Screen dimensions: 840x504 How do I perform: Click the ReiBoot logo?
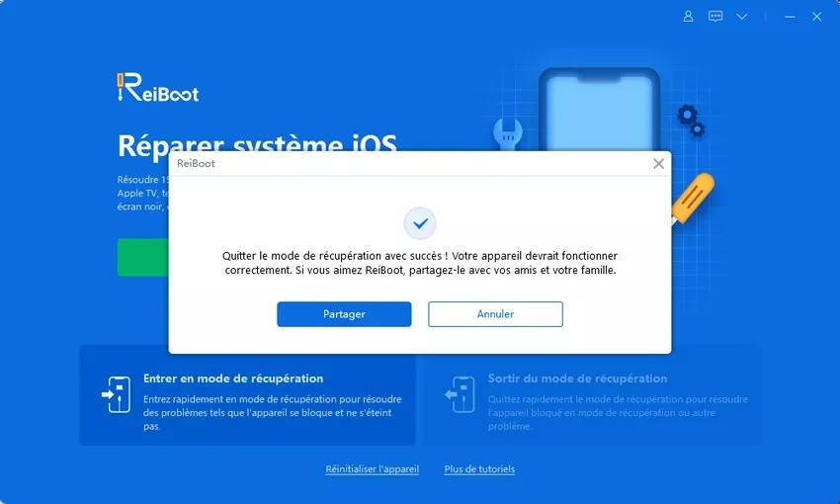pos(157,87)
